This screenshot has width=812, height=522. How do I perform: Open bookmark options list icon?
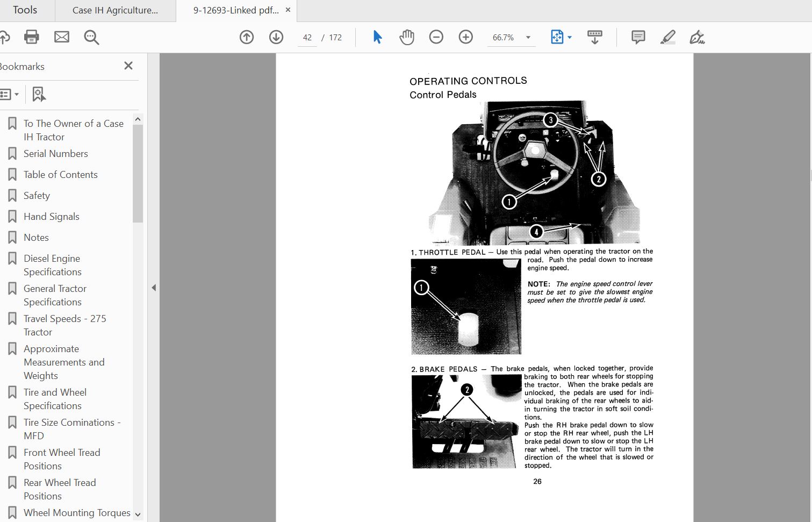point(9,95)
